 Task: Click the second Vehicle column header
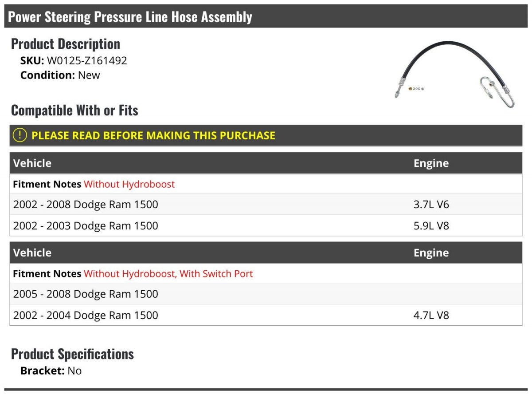point(32,253)
